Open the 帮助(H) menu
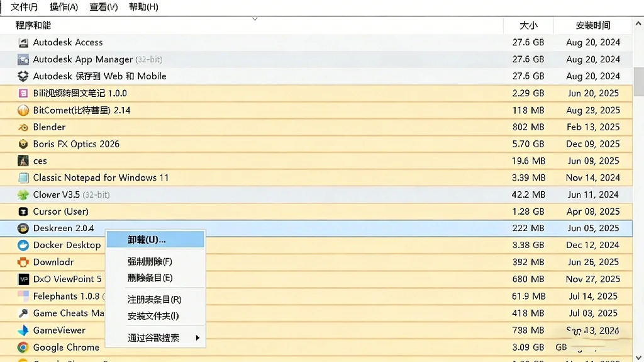Viewport: 644px width, 362px height. pos(143,7)
